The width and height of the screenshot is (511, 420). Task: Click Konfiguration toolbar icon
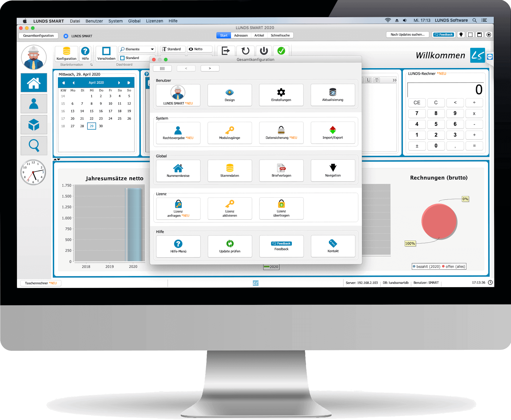pyautogui.click(x=66, y=53)
